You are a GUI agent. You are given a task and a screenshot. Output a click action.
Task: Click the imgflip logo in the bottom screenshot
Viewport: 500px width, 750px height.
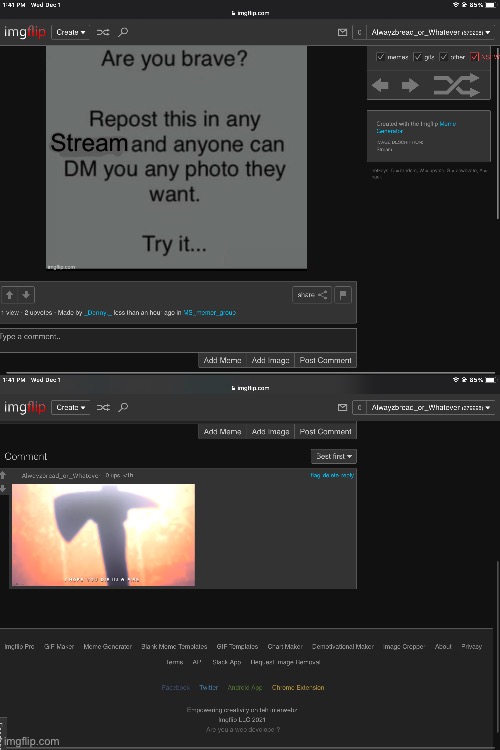coord(25,407)
